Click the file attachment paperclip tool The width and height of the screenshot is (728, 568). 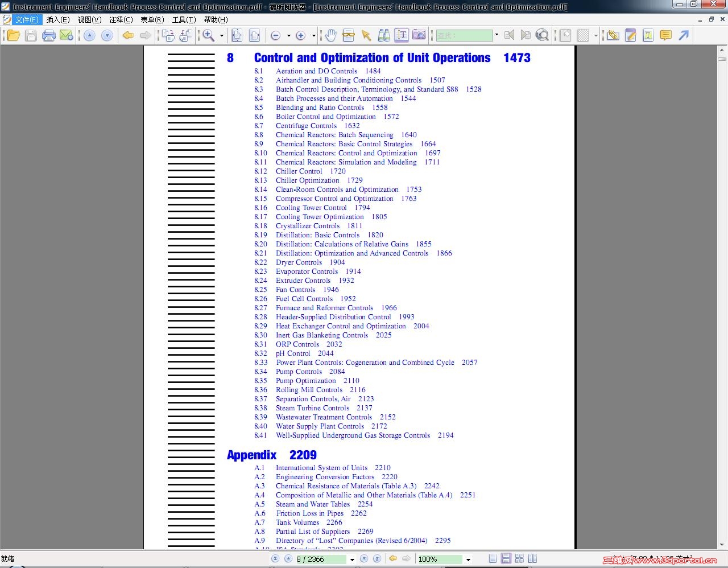613,35
